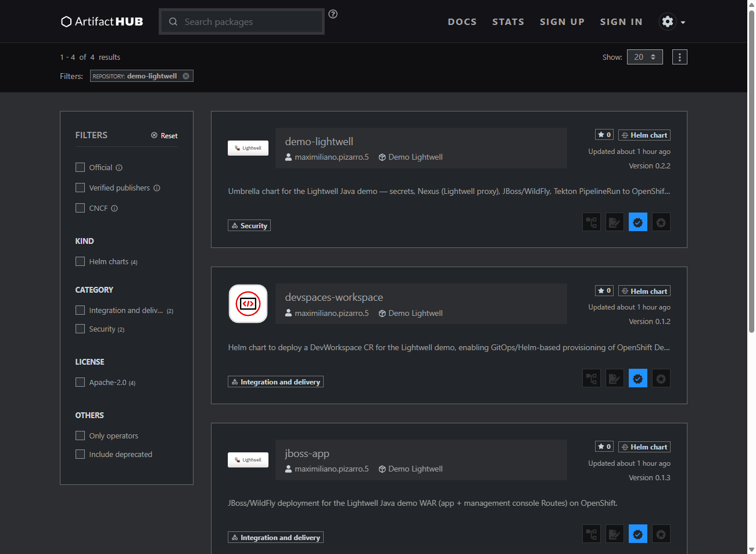Click the jboss-app package logo
This screenshot has height=554, width=756.
(248, 460)
